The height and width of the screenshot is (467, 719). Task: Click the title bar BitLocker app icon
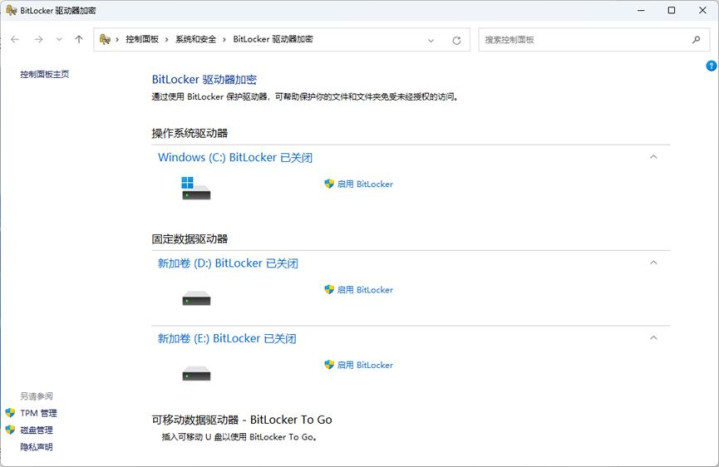pyautogui.click(x=11, y=10)
